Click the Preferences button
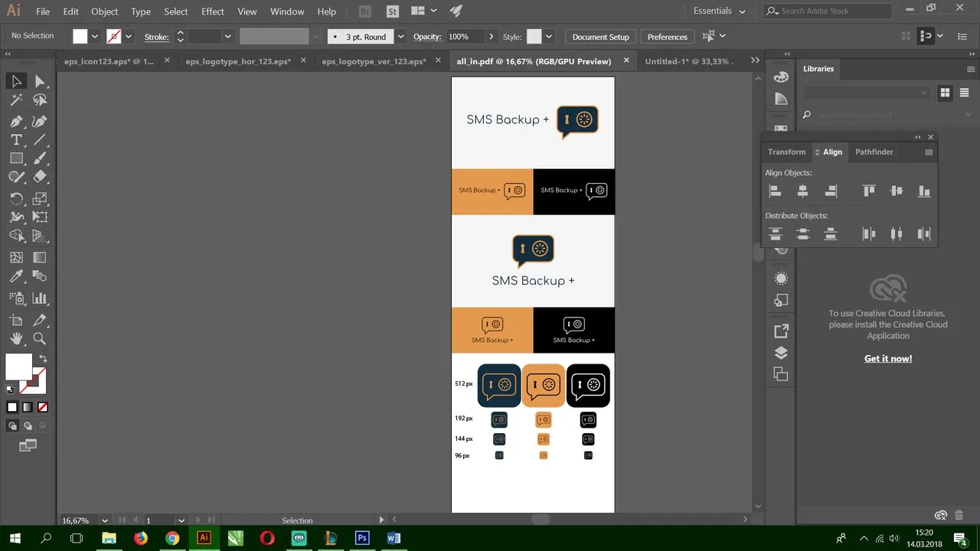 [668, 37]
